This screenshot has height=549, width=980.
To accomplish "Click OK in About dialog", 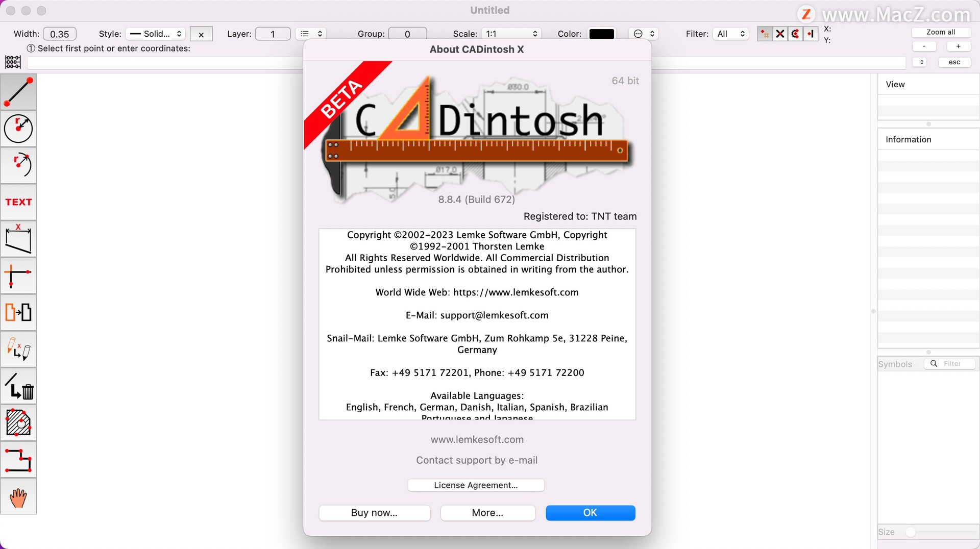I will coord(590,513).
